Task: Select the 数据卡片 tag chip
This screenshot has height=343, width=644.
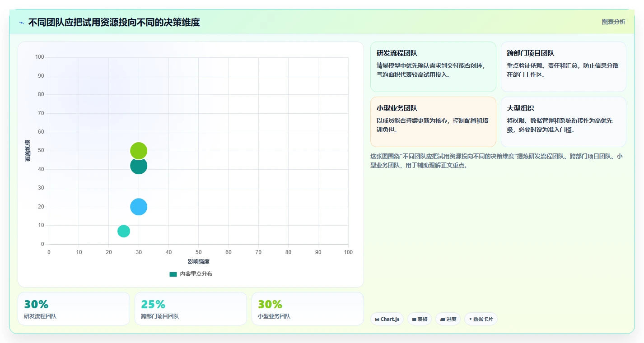Action: point(481,319)
